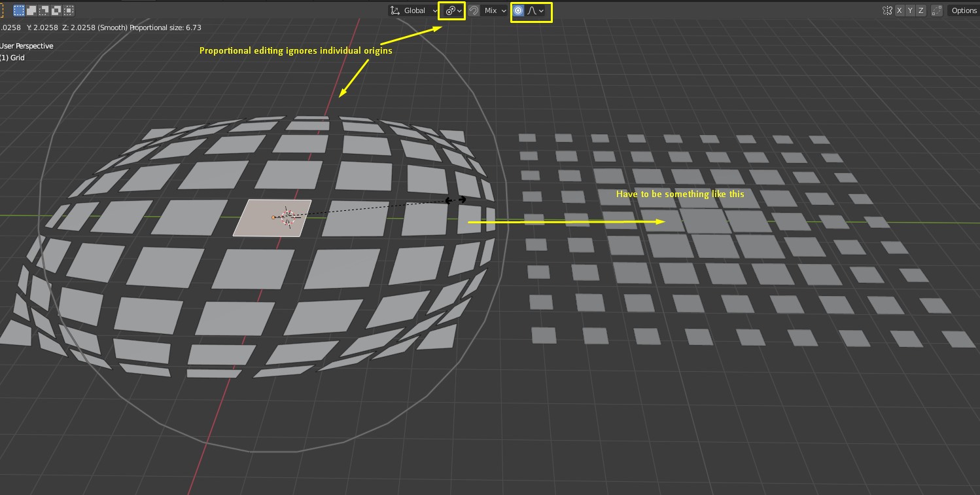Open the Mix snapping dropdown
This screenshot has width=980, height=495.
pyautogui.click(x=495, y=10)
